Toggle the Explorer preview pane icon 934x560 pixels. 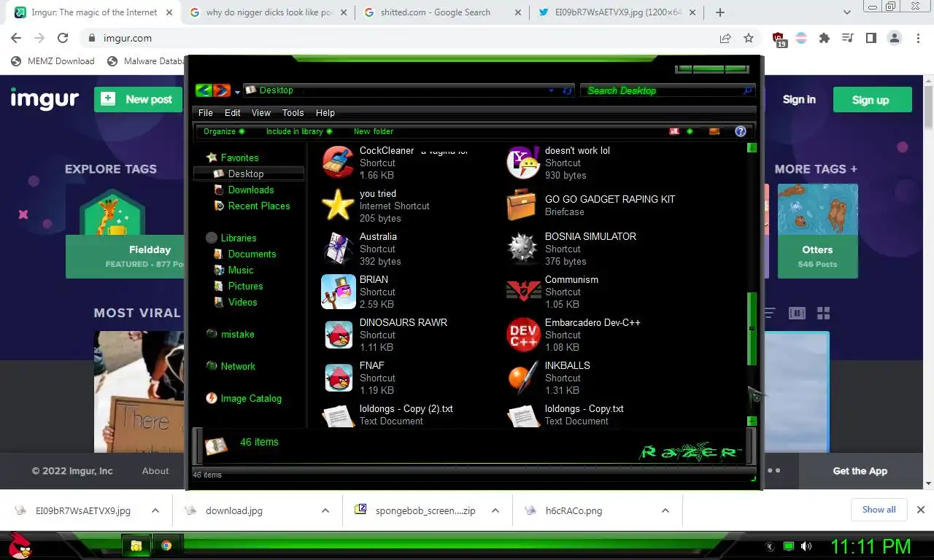[x=714, y=131]
